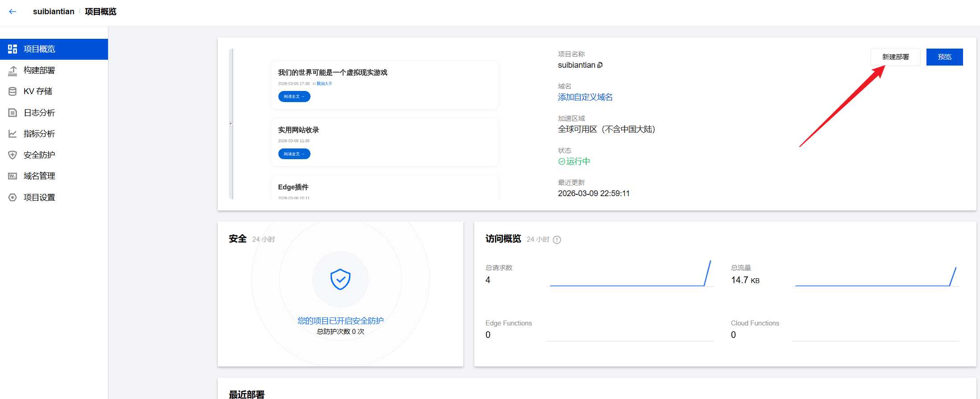Copy project name with copy icon
Viewport: 980px width, 399px height.
(x=600, y=65)
